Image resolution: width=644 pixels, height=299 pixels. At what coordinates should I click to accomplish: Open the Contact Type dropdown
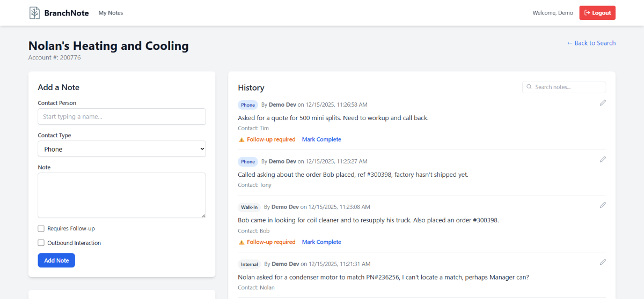pyautogui.click(x=122, y=149)
